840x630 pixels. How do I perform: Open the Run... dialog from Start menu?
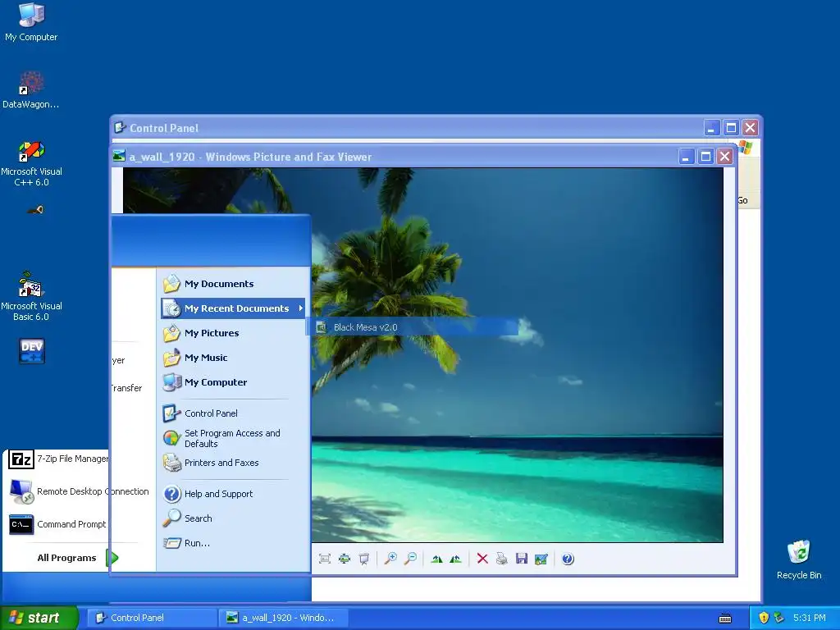coord(233,543)
